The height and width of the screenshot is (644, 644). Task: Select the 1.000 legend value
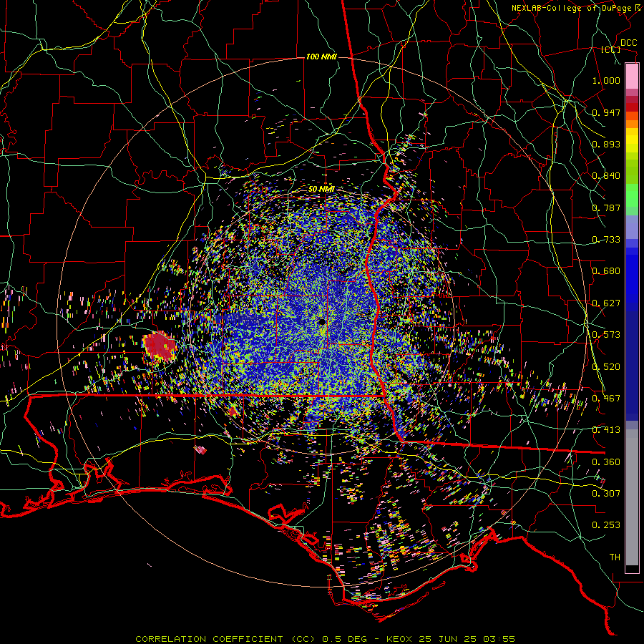click(606, 80)
